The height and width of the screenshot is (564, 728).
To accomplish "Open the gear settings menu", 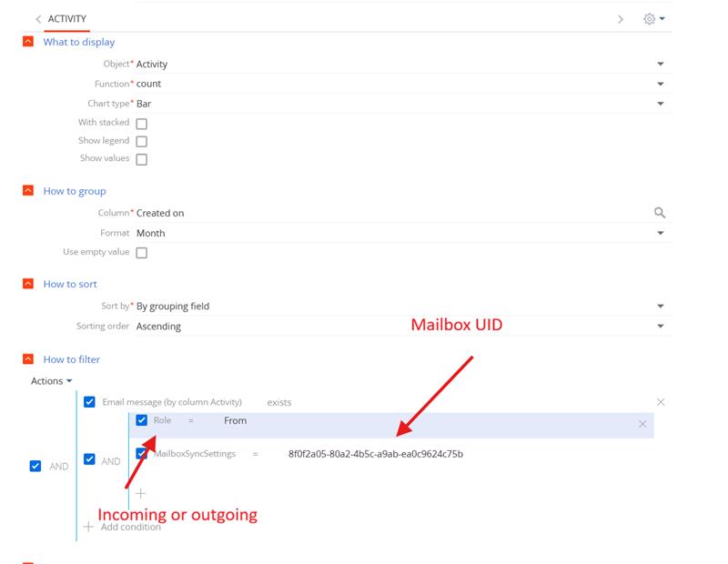I will (653, 19).
